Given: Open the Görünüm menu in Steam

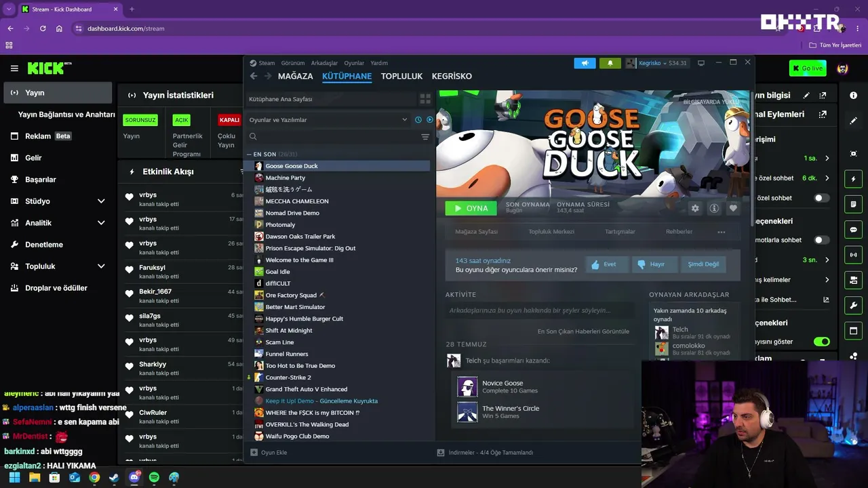Looking at the screenshot, I should click(292, 63).
